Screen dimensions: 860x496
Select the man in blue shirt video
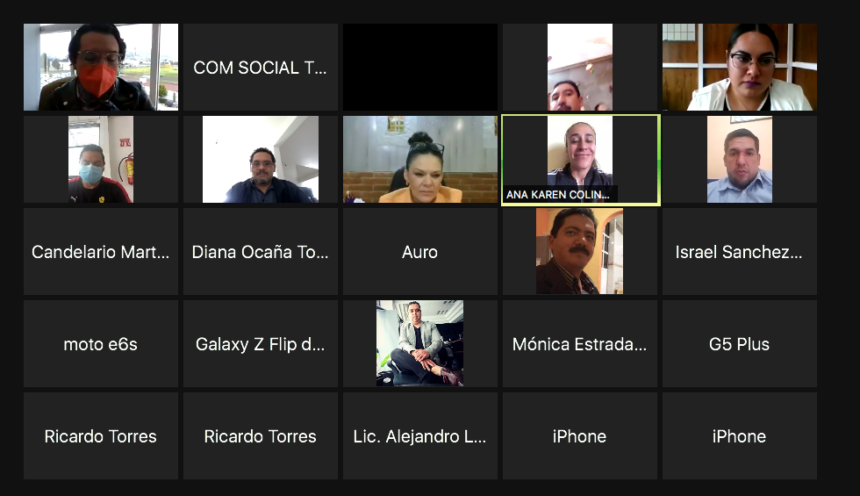(x=739, y=159)
